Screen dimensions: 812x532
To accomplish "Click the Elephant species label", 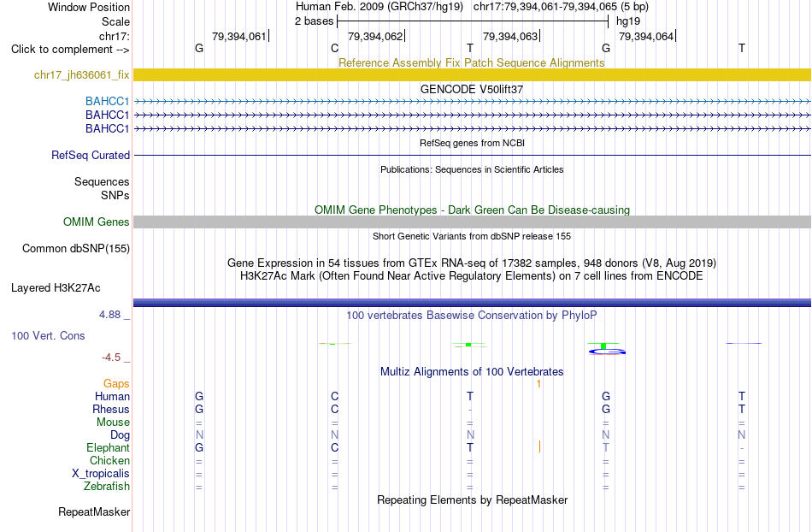I will click(x=108, y=447).
